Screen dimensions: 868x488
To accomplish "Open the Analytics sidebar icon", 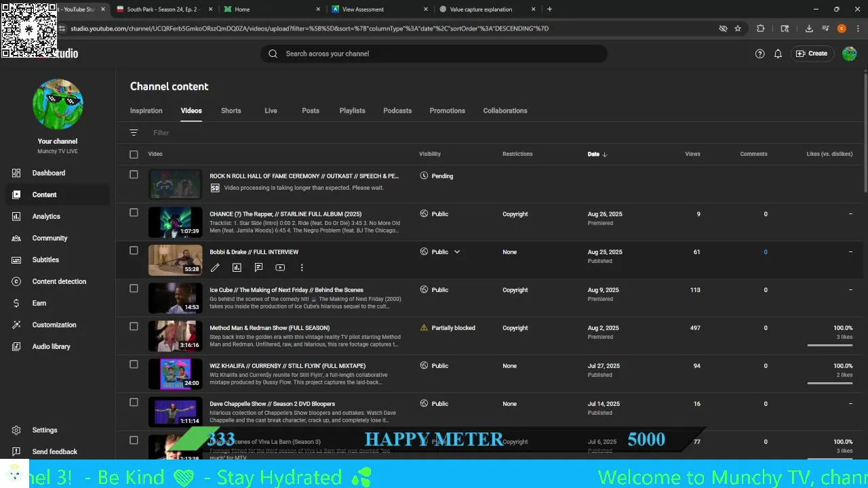I will pyautogui.click(x=17, y=216).
